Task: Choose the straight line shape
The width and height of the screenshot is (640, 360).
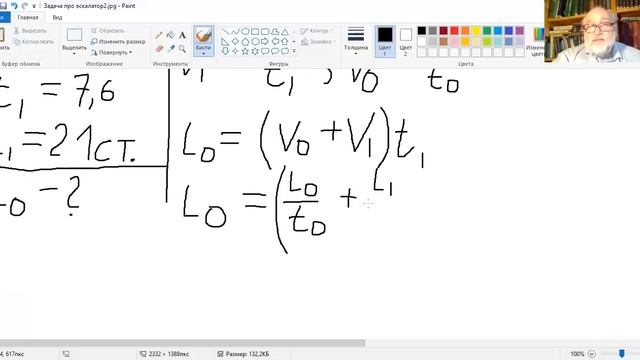Action: [x=225, y=31]
